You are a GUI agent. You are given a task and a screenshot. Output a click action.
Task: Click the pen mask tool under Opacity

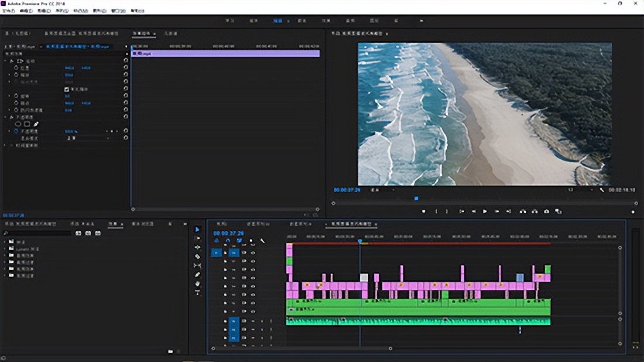pyautogui.click(x=36, y=124)
